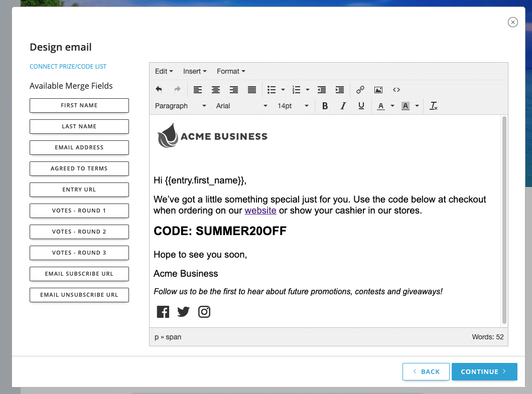Click the undo arrow icon
Screen dimensions: 532x394
click(159, 90)
